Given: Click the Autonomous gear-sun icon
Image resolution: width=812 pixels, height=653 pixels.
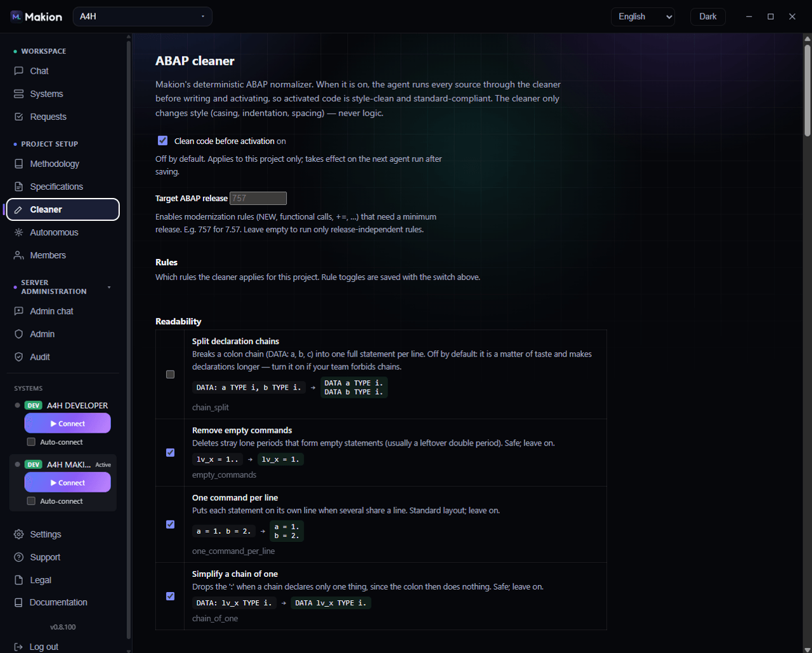Looking at the screenshot, I should (x=19, y=232).
